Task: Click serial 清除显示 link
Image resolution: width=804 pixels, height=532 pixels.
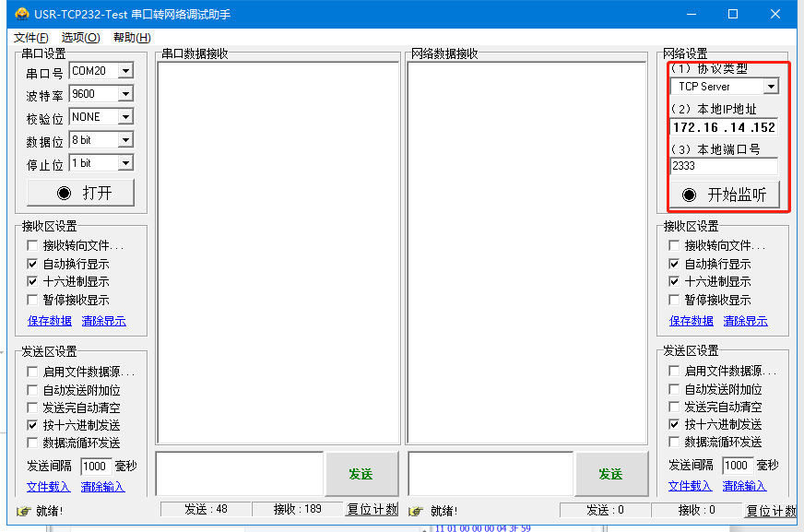Action: tap(103, 321)
